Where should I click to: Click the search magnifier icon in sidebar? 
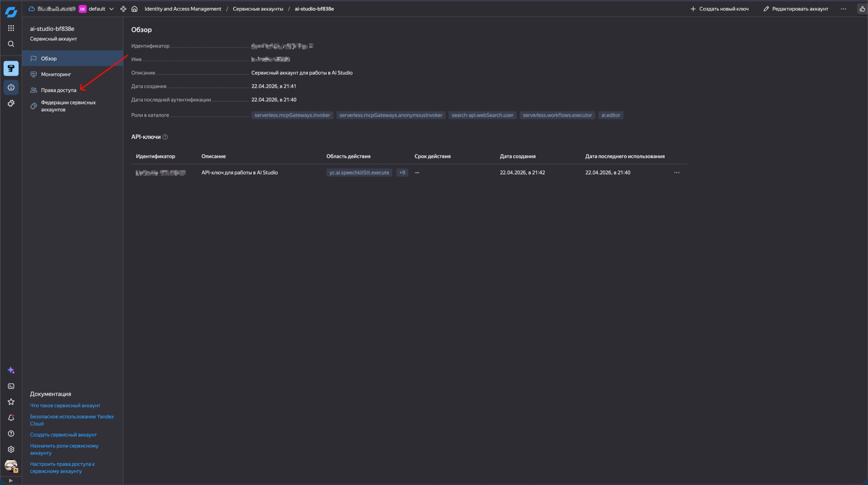tap(11, 44)
